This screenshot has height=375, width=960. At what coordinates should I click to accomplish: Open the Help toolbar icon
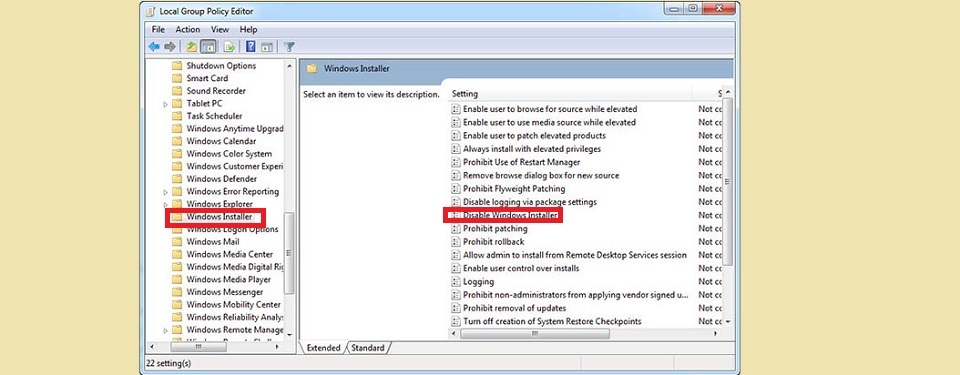point(250,47)
